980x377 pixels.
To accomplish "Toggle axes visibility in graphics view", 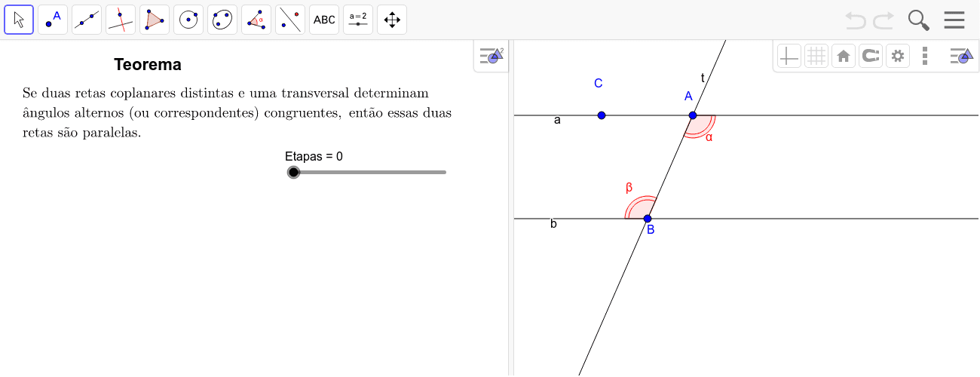I will (x=789, y=56).
